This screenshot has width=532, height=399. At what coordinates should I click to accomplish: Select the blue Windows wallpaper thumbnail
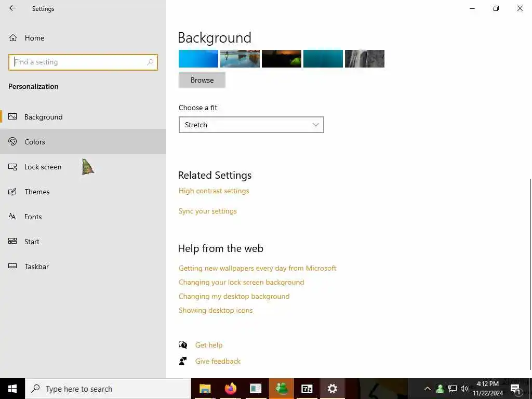pyautogui.click(x=198, y=59)
